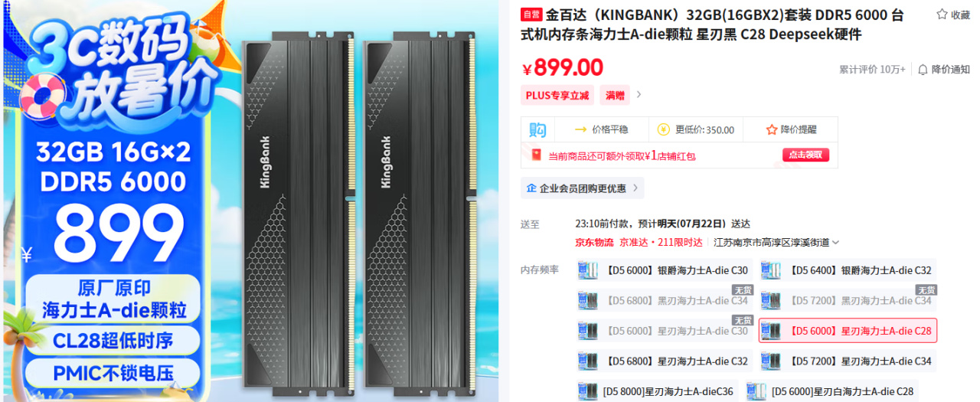
Task: Expand the delivery address dropdown 江苏南京市高淳区
Action: pyautogui.click(x=776, y=242)
